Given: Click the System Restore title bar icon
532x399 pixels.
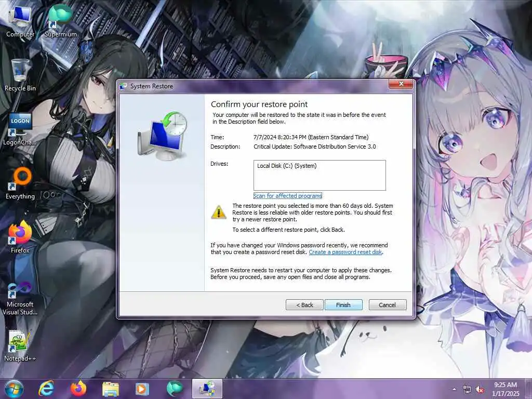Looking at the screenshot, I should point(123,86).
